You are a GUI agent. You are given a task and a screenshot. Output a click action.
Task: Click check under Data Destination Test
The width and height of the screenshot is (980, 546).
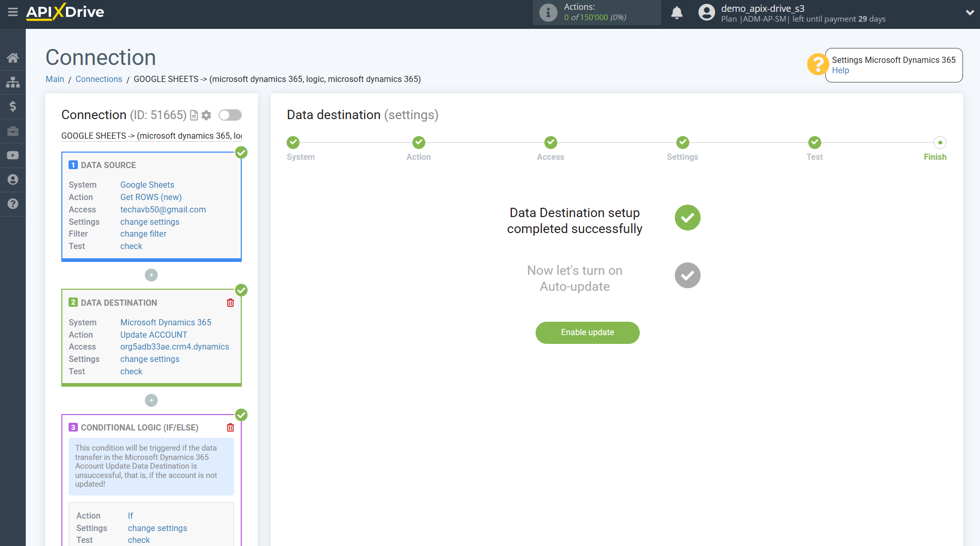pyautogui.click(x=131, y=371)
